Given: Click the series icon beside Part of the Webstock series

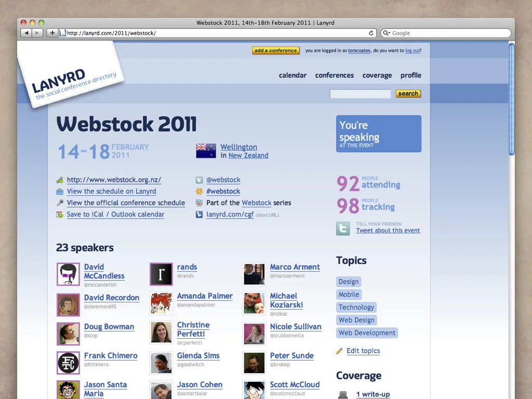Looking at the screenshot, I should (x=199, y=203).
